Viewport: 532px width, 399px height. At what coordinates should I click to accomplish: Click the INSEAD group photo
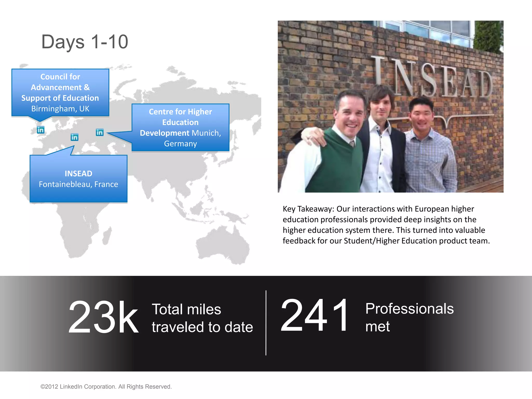point(390,107)
